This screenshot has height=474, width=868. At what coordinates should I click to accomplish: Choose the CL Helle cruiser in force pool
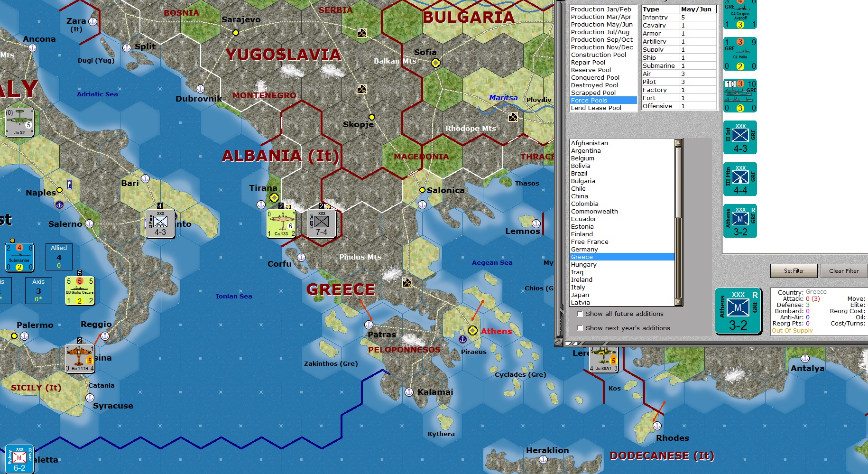[740, 54]
